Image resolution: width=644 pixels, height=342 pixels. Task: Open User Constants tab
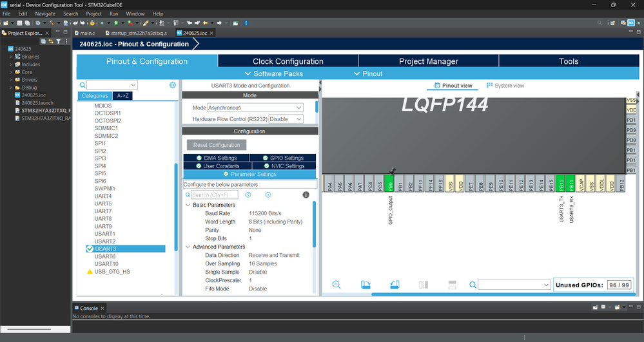217,166
